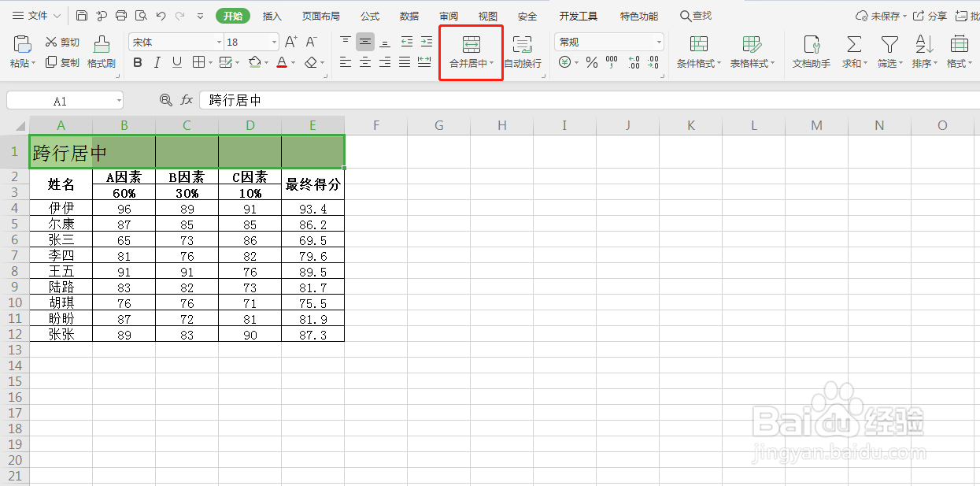Image resolution: width=980 pixels, height=486 pixels.
Task: Switch to the 插入 tab
Action: tap(272, 16)
